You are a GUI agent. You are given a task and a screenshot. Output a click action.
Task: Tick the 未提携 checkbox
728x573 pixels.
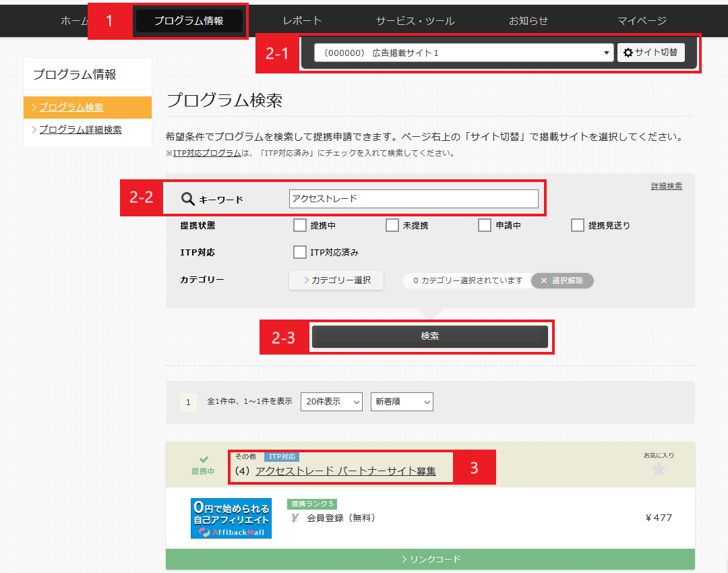pyautogui.click(x=392, y=225)
